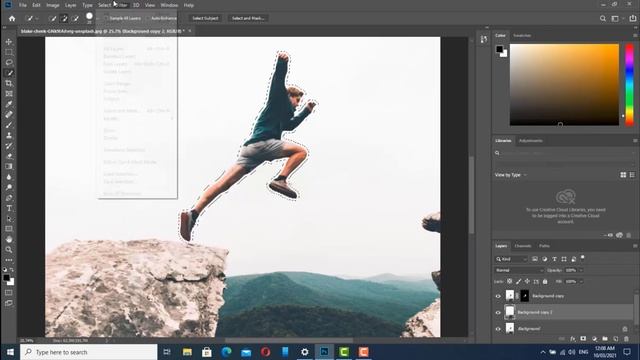
Task: Toggle lock position icon
Action: point(527,281)
